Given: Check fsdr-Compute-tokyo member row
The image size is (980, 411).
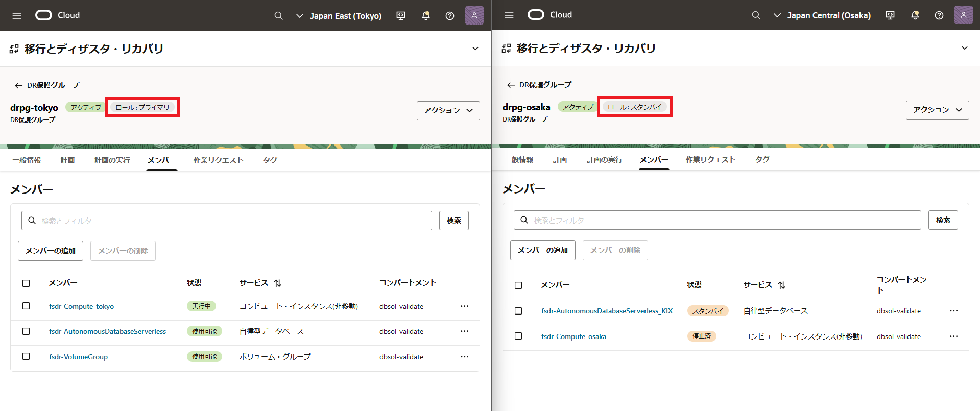Looking at the screenshot, I should (26, 306).
